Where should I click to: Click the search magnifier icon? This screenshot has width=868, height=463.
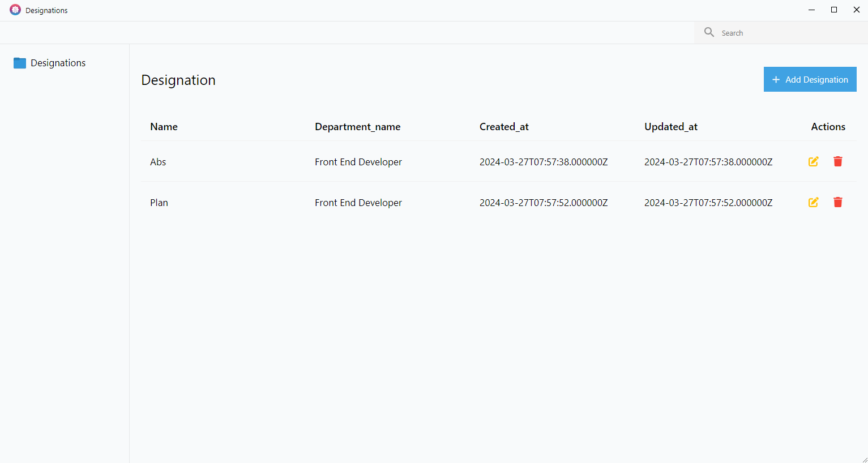(709, 32)
